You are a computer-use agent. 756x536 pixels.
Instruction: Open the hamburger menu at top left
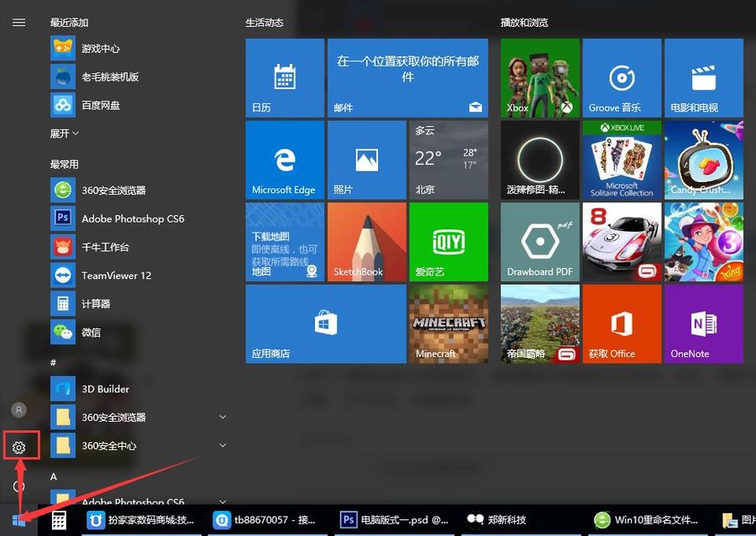point(18,22)
